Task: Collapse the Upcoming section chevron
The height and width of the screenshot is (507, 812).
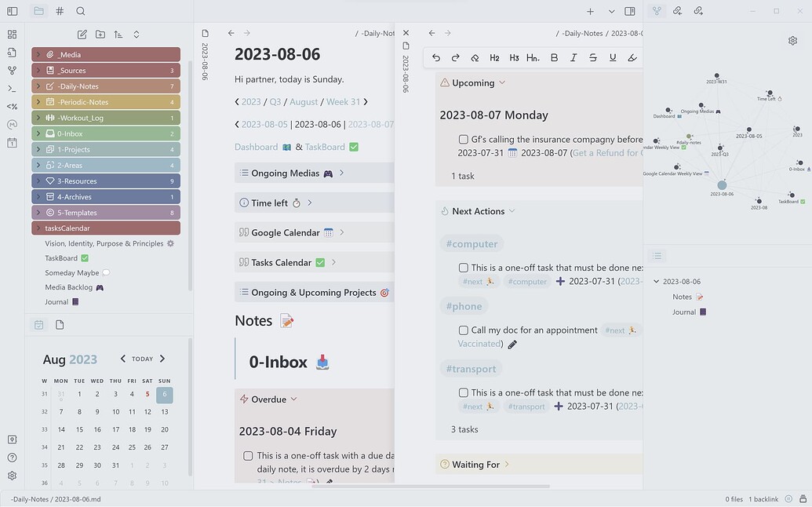Action: [501, 82]
